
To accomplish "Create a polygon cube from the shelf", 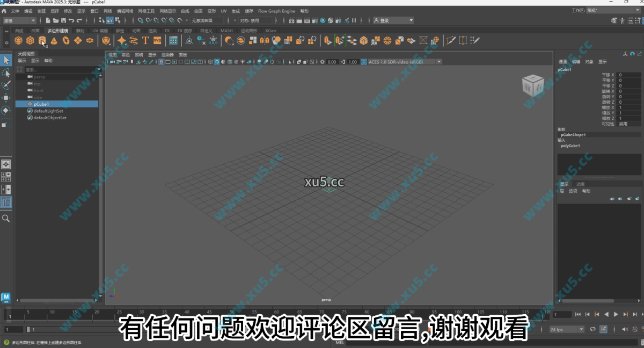I will pos(30,40).
